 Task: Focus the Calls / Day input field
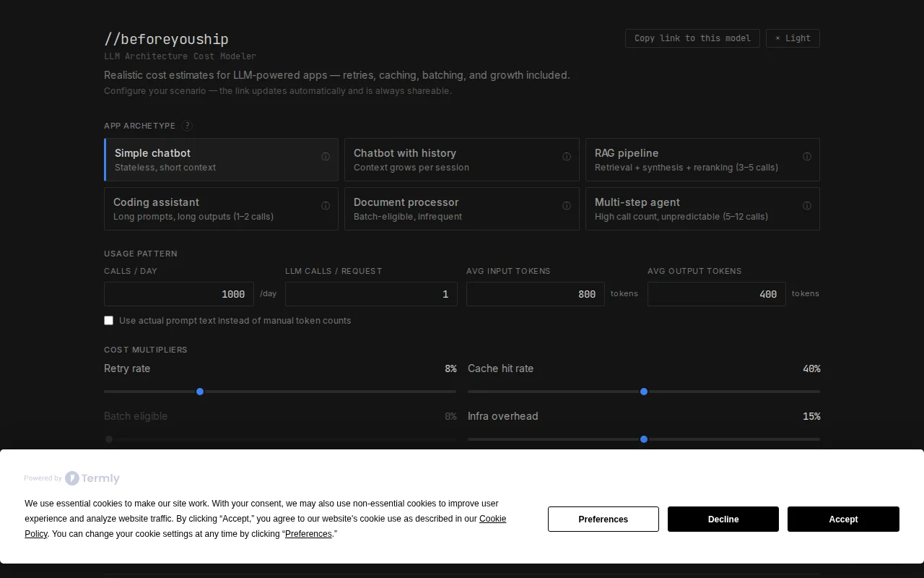click(x=179, y=294)
